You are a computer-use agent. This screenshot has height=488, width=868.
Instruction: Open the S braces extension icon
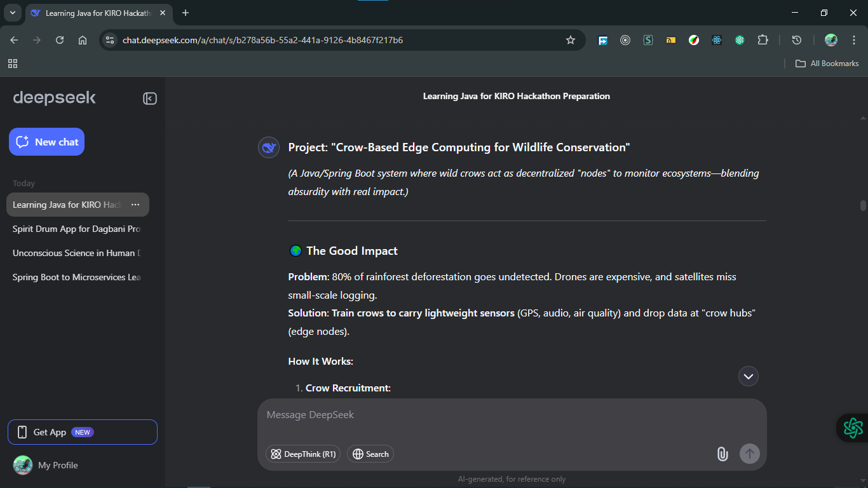(648, 40)
